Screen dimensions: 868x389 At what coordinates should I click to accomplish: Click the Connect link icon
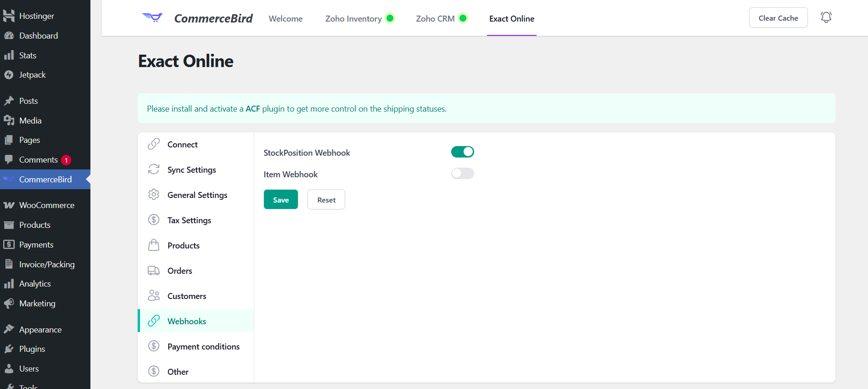point(154,144)
